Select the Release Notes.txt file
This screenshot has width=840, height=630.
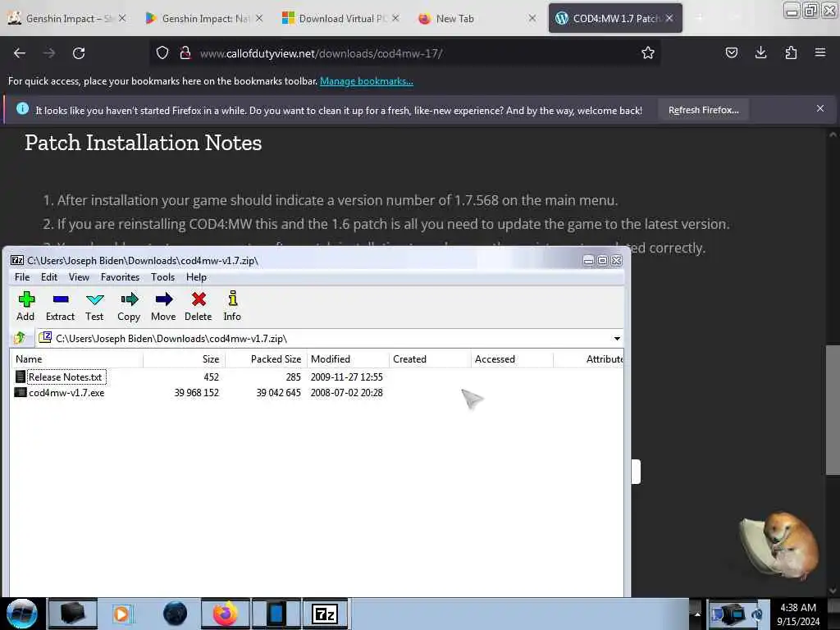coord(65,377)
